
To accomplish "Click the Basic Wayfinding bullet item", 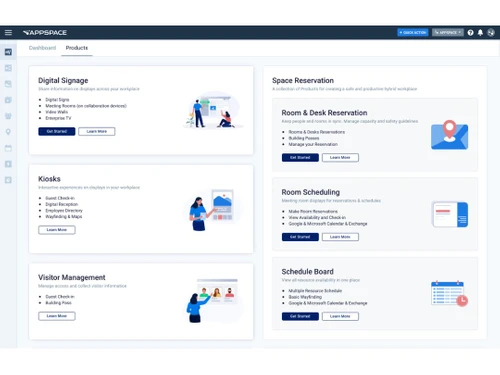I will point(305,297).
